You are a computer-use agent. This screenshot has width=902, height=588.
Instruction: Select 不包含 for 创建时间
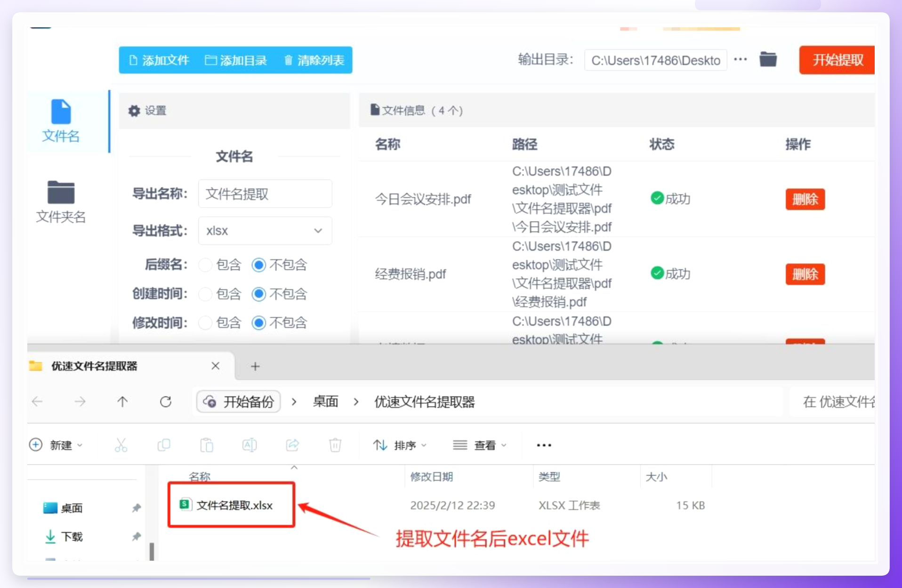point(258,294)
